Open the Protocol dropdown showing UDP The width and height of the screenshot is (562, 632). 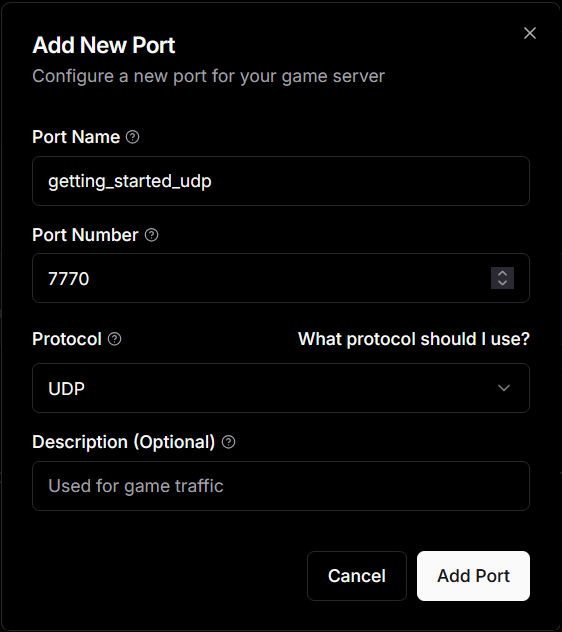pos(281,388)
